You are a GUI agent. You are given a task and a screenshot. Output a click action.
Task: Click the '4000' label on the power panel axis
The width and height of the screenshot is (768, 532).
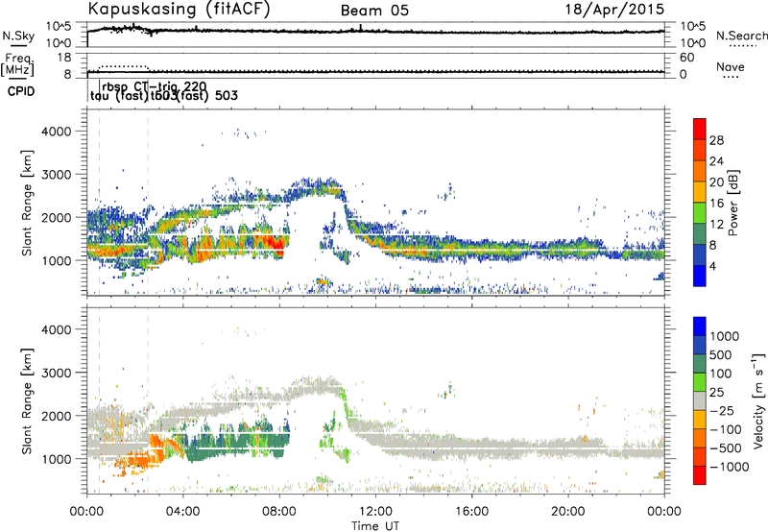[57, 132]
